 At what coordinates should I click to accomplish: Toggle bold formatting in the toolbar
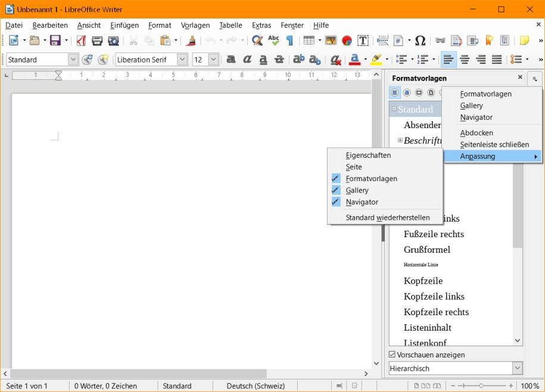[231, 59]
